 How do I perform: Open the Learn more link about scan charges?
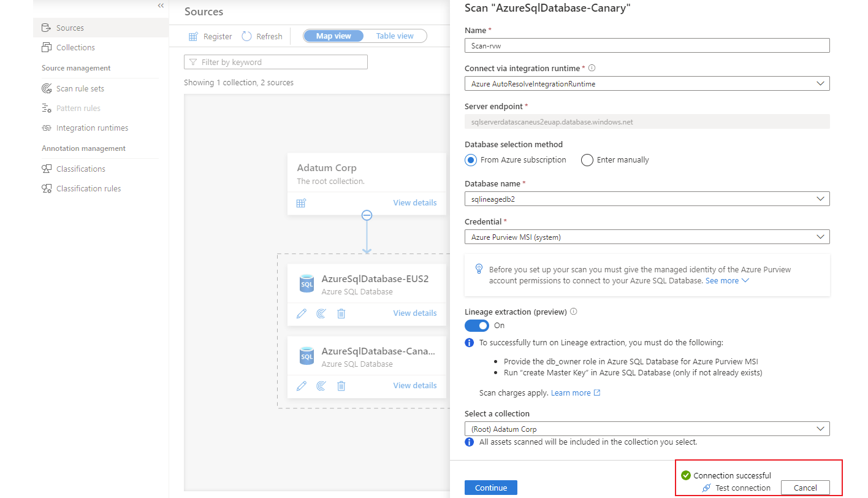coord(571,393)
